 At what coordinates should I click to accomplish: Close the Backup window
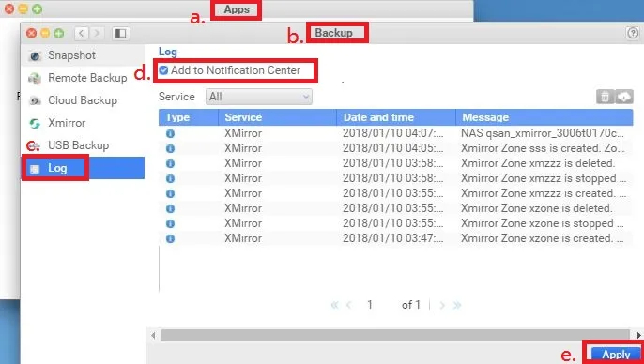(x=31, y=33)
